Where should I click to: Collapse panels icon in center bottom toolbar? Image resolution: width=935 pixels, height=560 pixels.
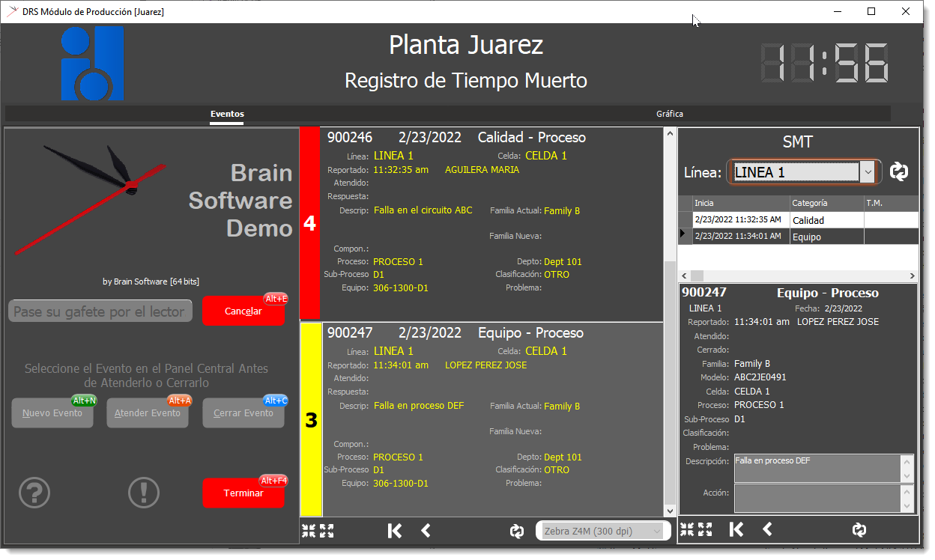coord(309,531)
